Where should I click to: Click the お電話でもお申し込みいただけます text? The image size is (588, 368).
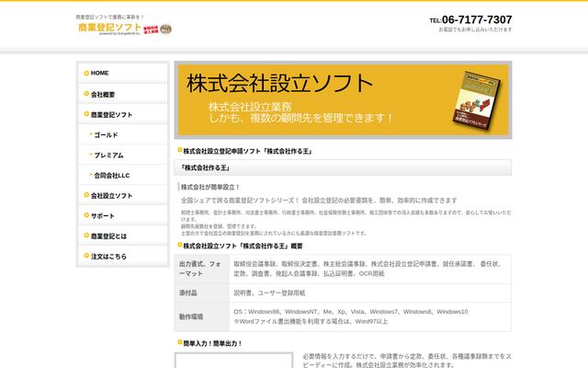coord(475,29)
